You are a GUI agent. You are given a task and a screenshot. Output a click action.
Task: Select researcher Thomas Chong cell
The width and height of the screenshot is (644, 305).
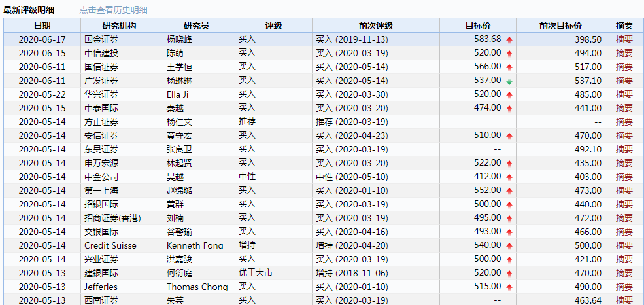pos(196,287)
